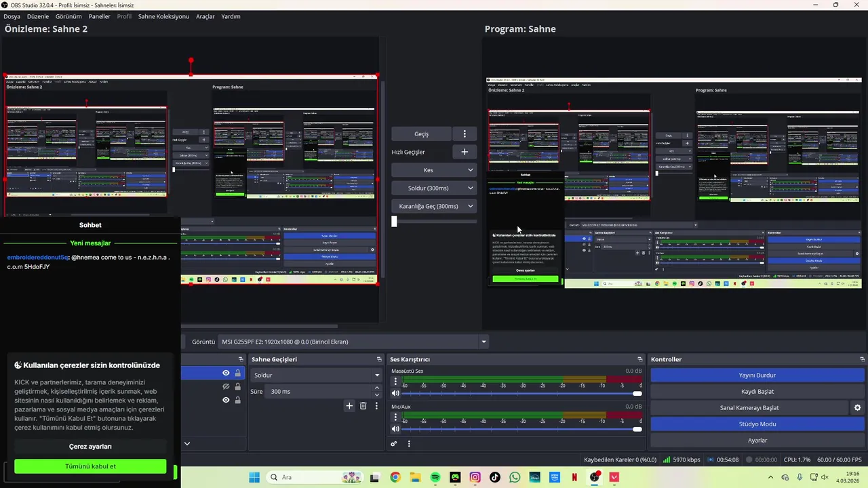Open the Düzenle menu
The image size is (868, 488).
38,16
